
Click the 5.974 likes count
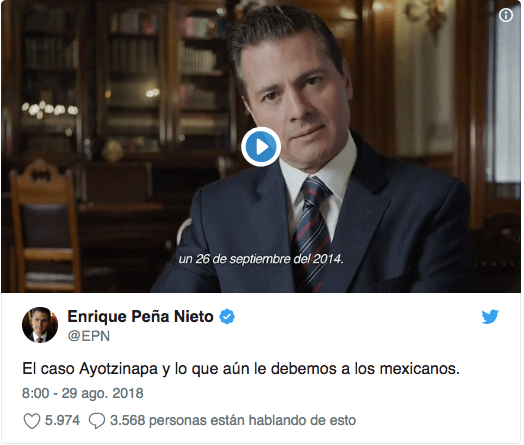(62, 420)
